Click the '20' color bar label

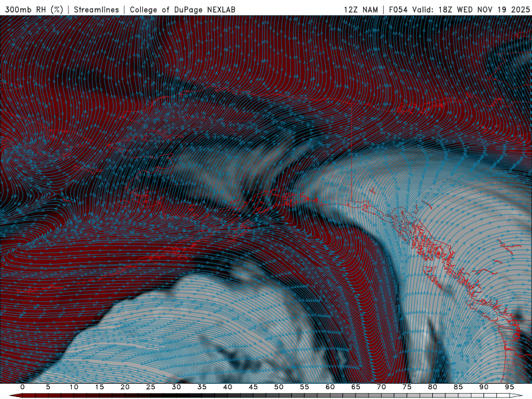[x=125, y=387]
